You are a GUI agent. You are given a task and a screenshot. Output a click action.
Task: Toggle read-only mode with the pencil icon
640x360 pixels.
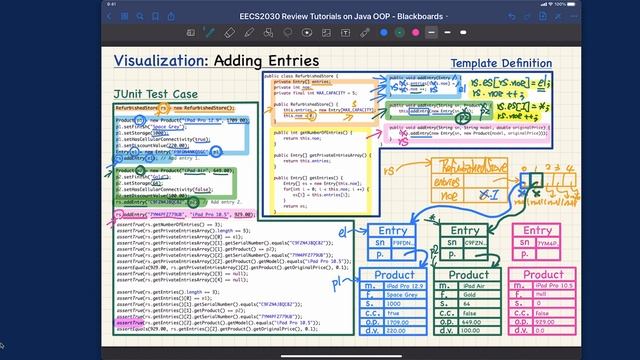pyautogui.click(x=558, y=16)
